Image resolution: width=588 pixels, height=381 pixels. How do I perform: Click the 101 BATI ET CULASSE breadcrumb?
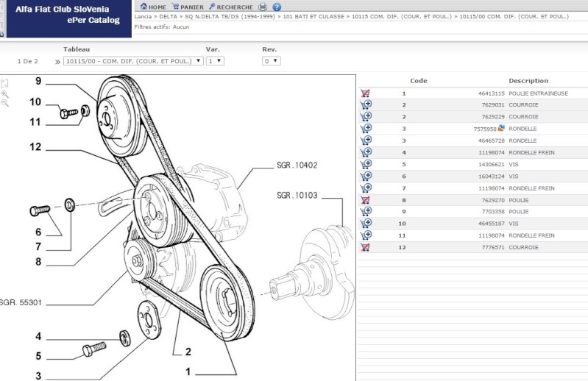click(314, 16)
